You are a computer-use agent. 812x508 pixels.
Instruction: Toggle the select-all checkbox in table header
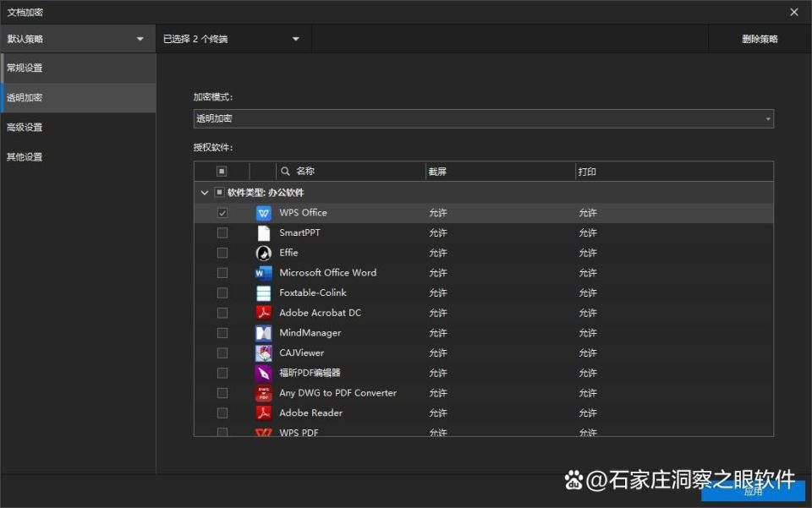(x=222, y=172)
